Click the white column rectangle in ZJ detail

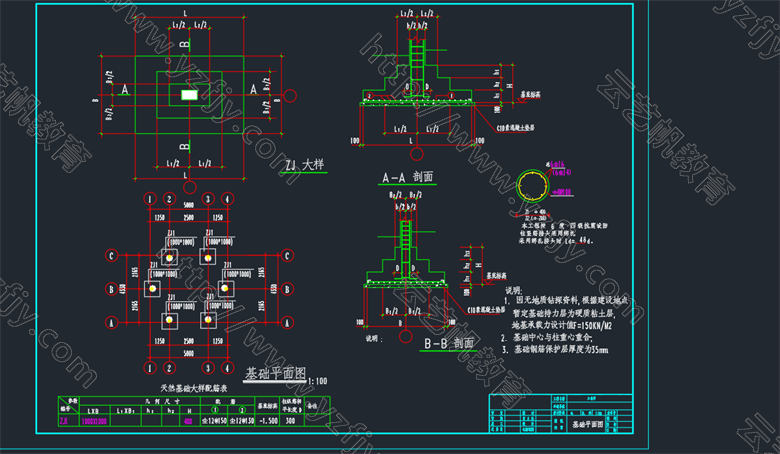[189, 94]
